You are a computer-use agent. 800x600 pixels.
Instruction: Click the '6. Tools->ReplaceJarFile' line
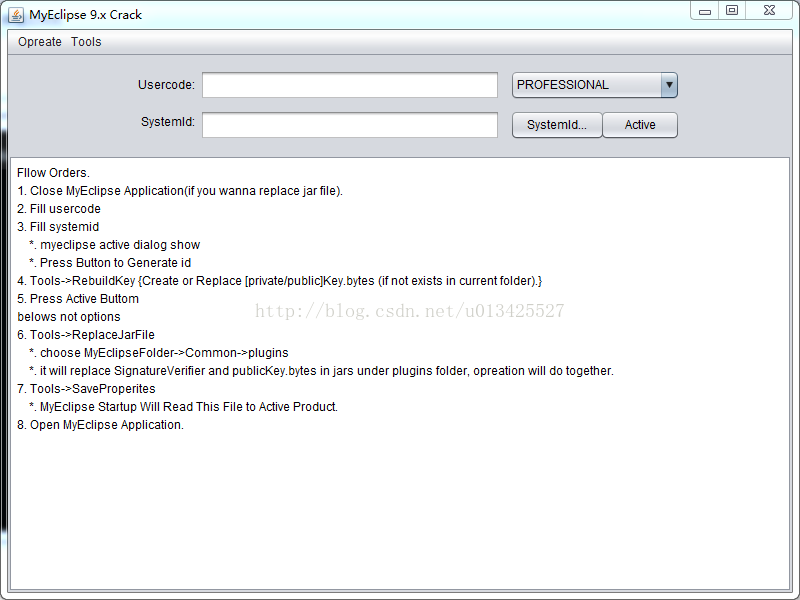click(86, 335)
